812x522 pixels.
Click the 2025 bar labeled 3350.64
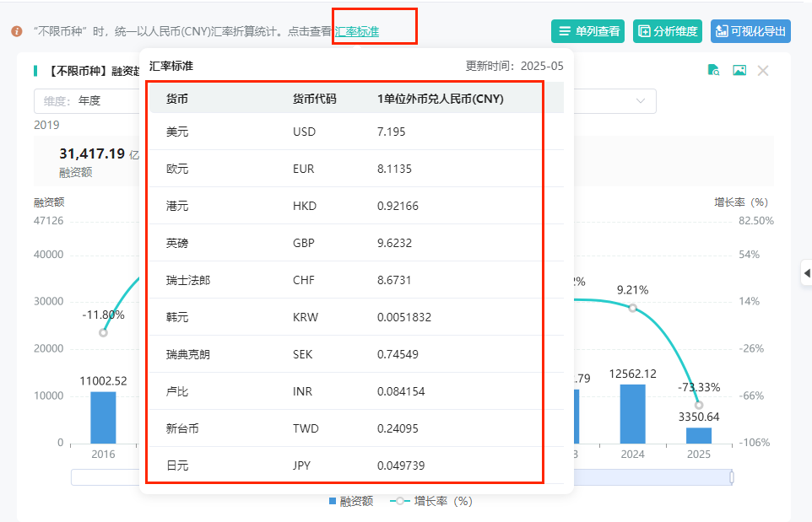click(x=699, y=436)
